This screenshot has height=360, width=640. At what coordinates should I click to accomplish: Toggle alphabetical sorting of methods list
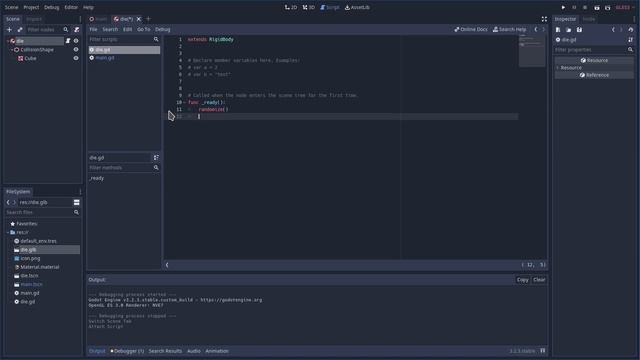click(x=156, y=158)
